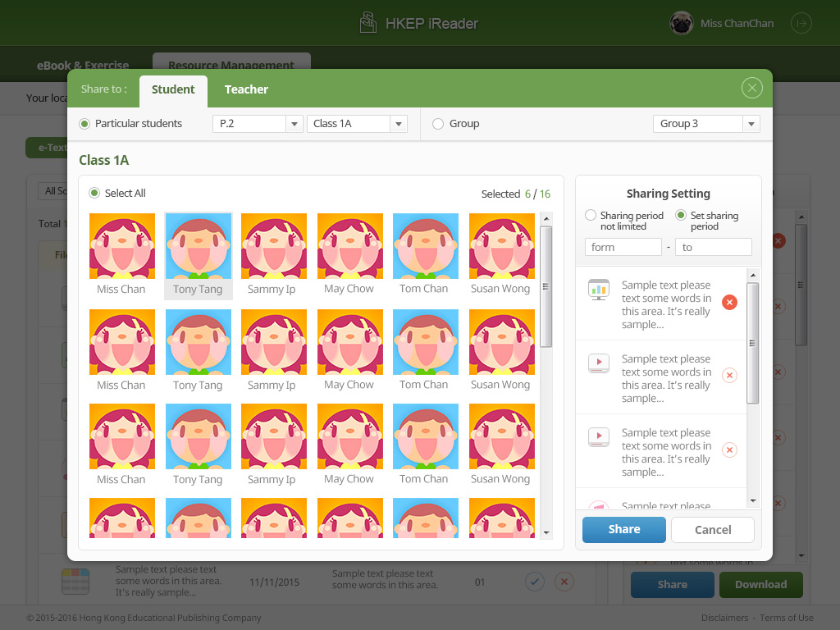Select the Group radio option
This screenshot has height=630, width=840.
[x=438, y=124]
